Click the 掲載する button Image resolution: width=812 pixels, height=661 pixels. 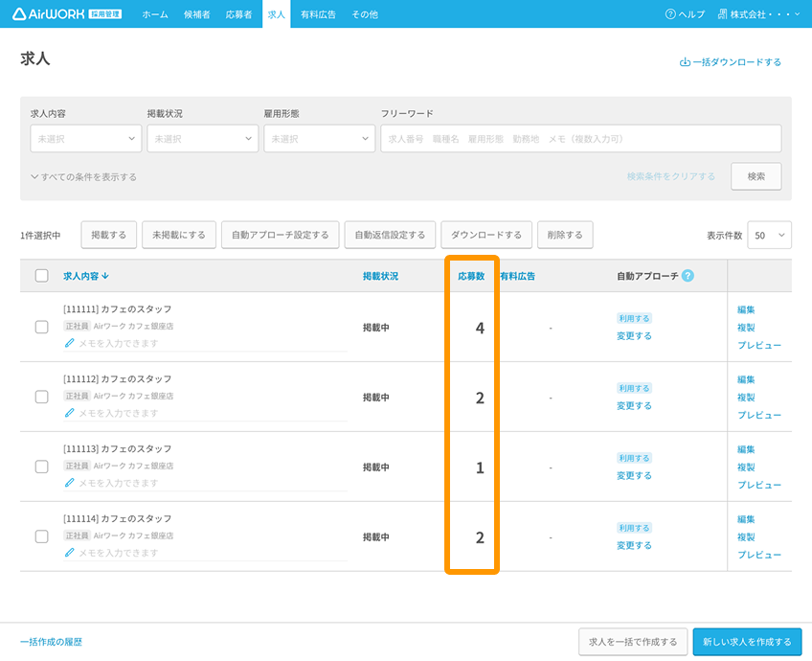[109, 236]
